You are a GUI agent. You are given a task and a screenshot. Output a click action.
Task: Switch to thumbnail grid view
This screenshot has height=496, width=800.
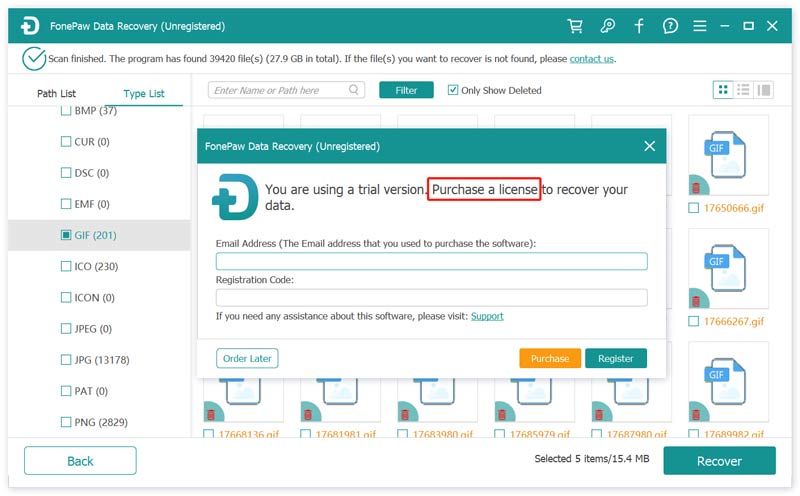(x=722, y=90)
